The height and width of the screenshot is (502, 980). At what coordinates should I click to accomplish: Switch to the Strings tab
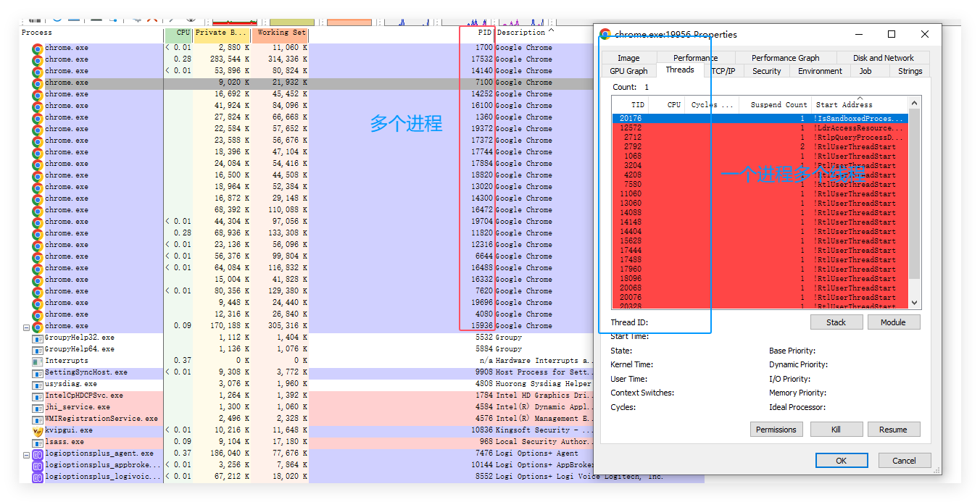coord(910,71)
